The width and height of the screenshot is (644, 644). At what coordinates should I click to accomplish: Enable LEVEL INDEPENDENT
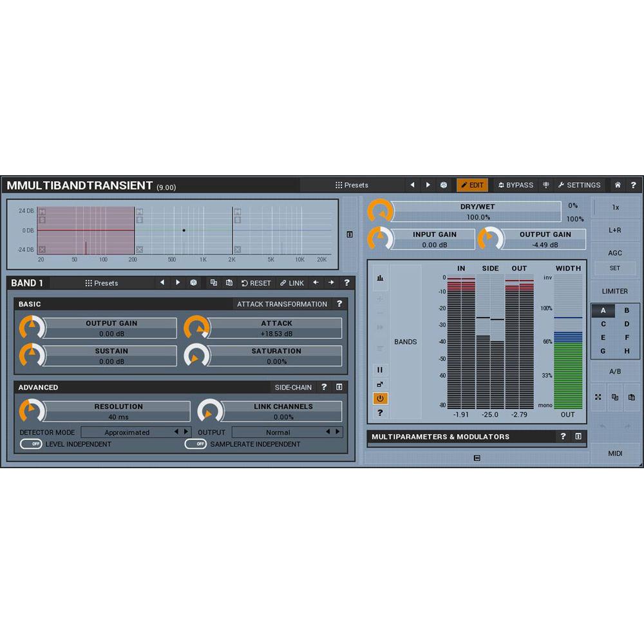pyautogui.click(x=33, y=444)
